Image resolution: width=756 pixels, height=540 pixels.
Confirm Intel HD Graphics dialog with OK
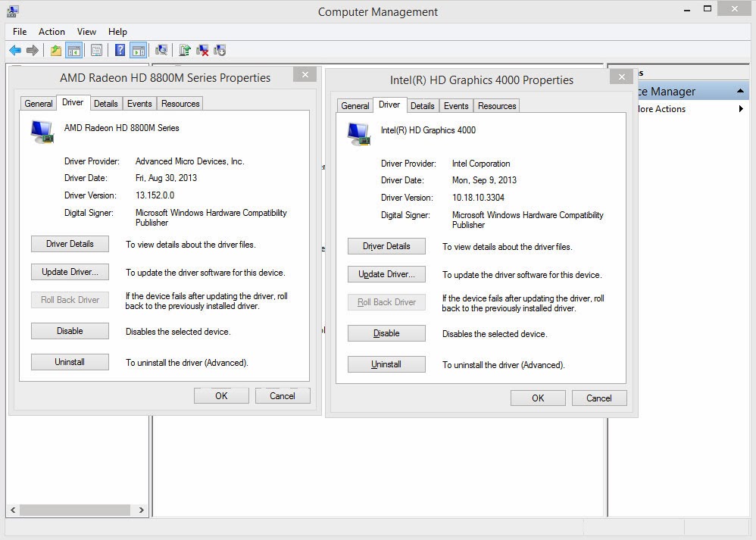click(538, 398)
